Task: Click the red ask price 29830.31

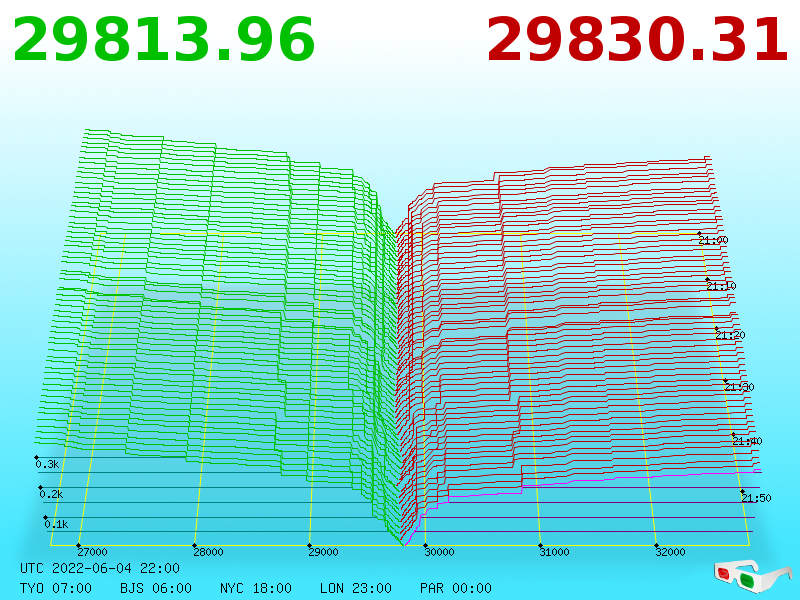Action: click(638, 40)
